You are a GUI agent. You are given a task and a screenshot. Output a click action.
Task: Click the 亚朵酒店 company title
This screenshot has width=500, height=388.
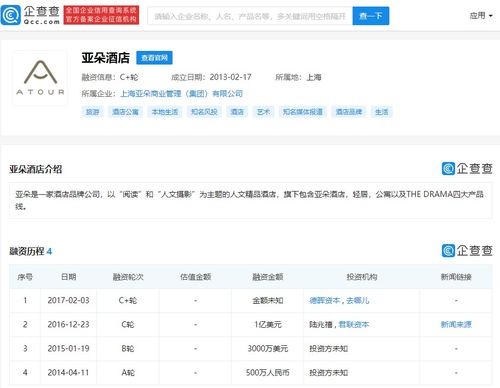coord(106,58)
